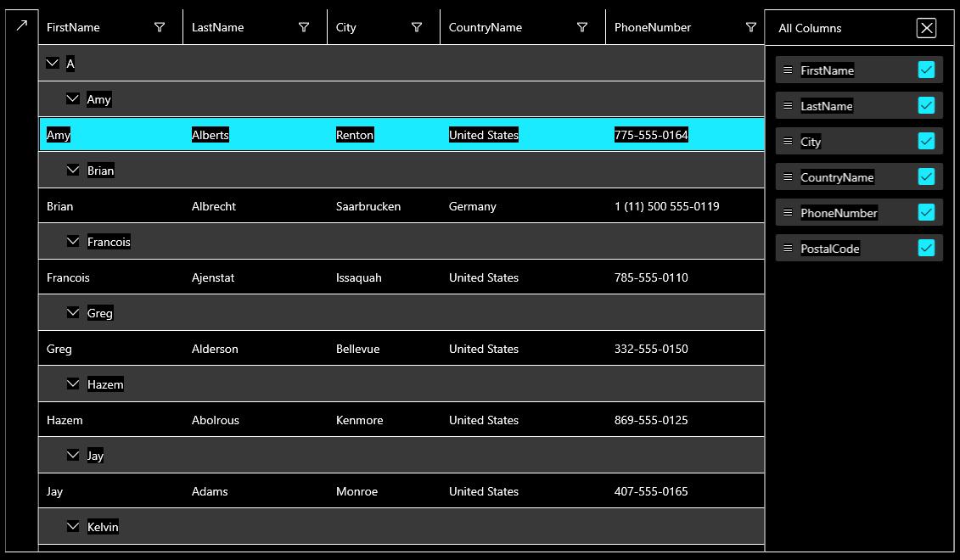Collapse the Francois subgroup
960x560 pixels.
pos(73,241)
